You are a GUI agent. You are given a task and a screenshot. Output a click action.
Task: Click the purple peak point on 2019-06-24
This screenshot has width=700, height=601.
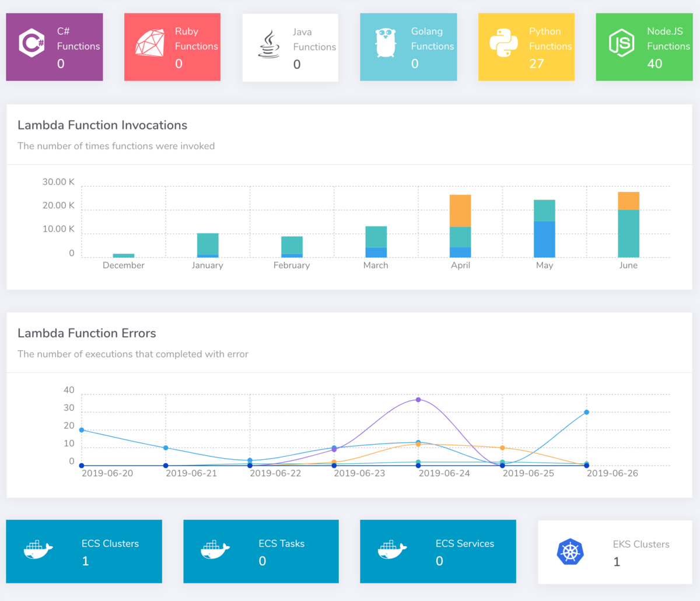pos(418,400)
